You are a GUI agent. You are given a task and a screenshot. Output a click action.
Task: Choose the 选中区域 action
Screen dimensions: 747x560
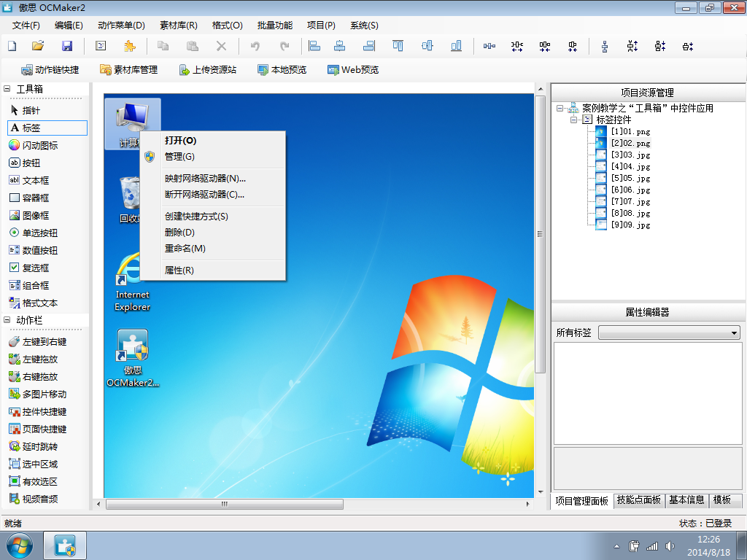tap(34, 464)
